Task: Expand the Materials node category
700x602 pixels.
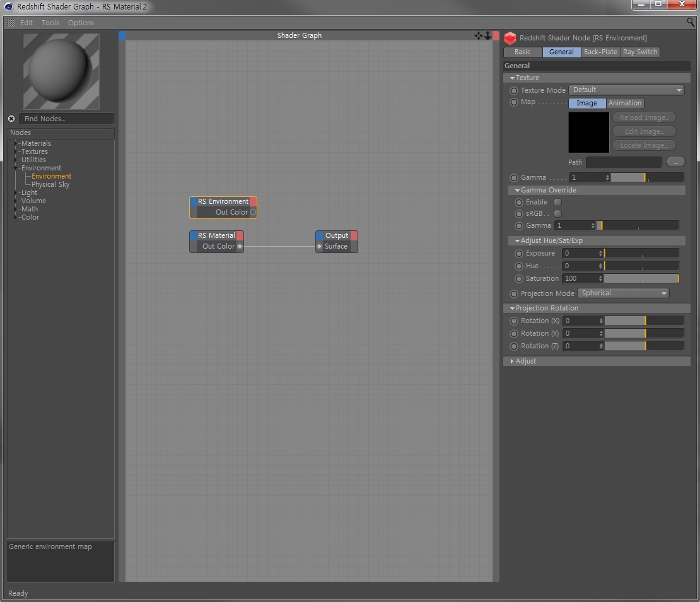Action: [16, 143]
